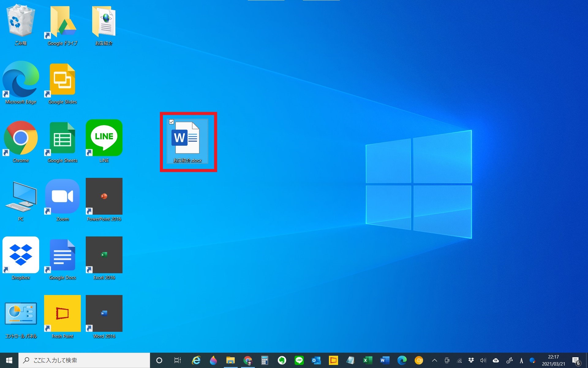The image size is (588, 368).
Task: Select the お店紹介 folder on desktop
Action: pyautogui.click(x=104, y=25)
